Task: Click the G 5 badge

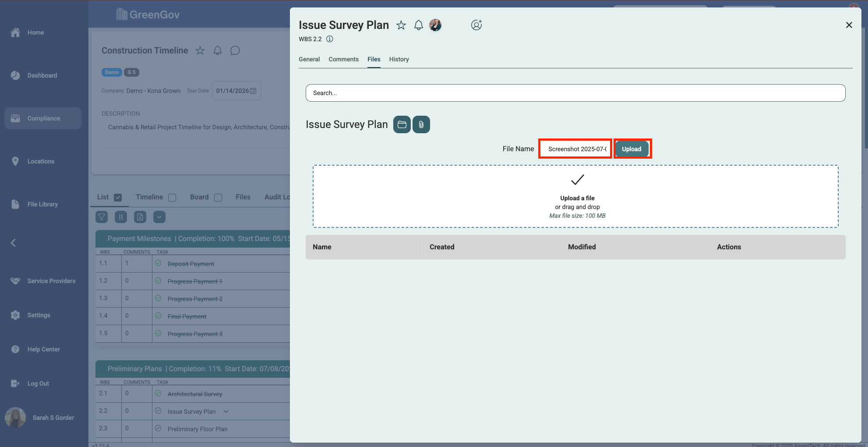Action: 131,72
